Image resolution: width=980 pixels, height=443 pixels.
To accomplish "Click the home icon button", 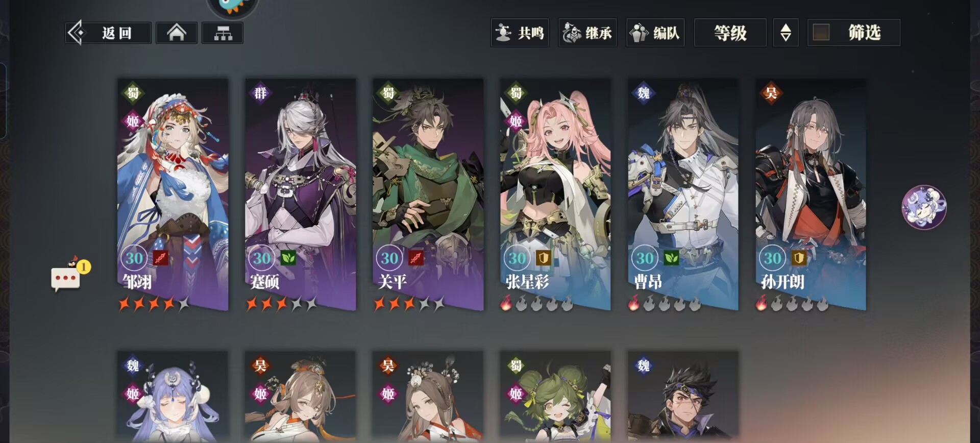I will click(x=177, y=33).
